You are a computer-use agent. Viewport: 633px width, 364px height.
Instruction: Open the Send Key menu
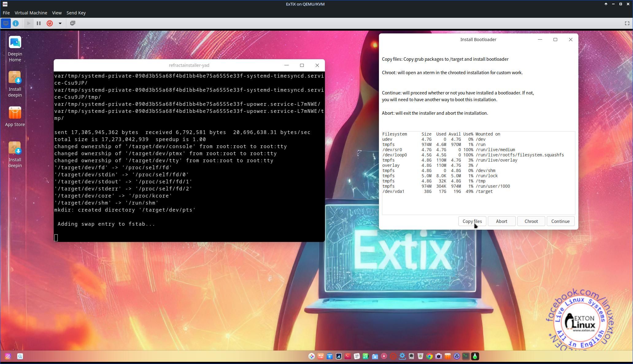point(76,13)
